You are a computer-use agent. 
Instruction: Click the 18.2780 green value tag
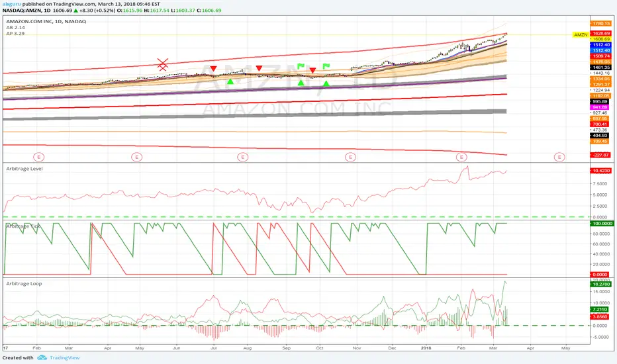point(601,284)
